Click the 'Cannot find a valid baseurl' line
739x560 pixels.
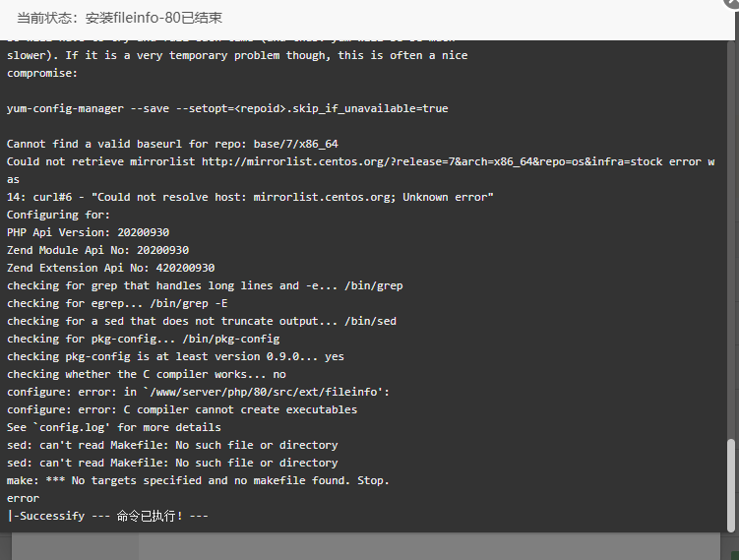tap(172, 144)
